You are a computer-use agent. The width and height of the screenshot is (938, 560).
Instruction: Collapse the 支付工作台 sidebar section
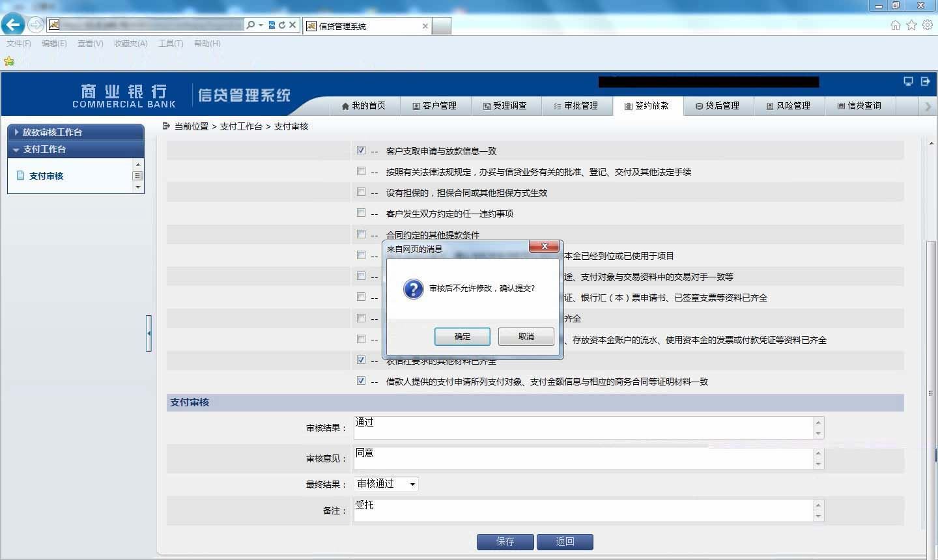(76, 149)
